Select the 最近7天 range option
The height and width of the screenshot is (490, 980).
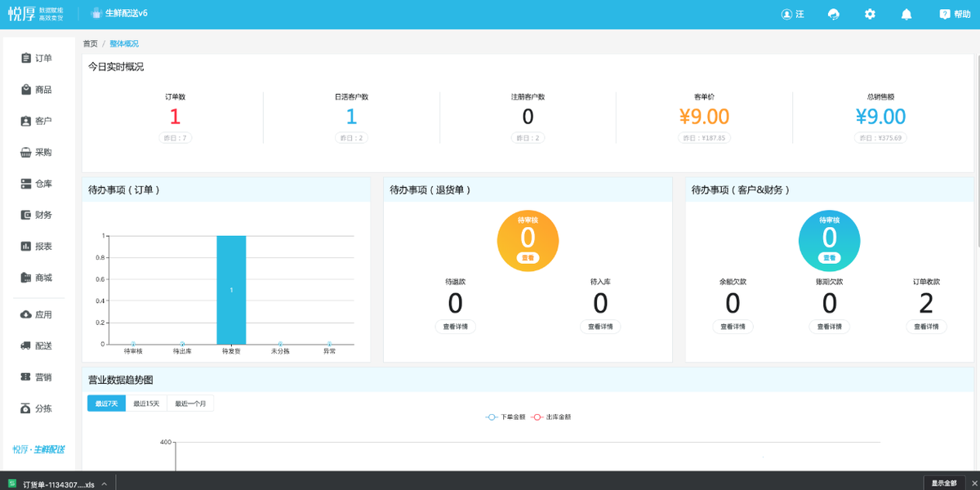coord(106,403)
